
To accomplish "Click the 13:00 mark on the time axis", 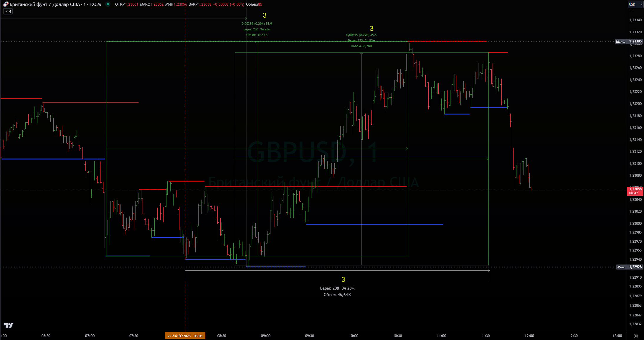I will 617,336.
